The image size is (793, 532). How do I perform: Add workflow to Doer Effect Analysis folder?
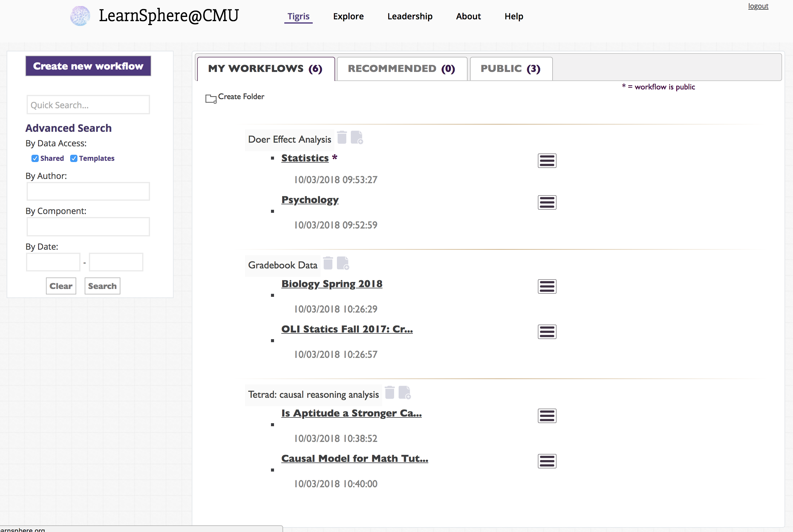click(x=357, y=138)
